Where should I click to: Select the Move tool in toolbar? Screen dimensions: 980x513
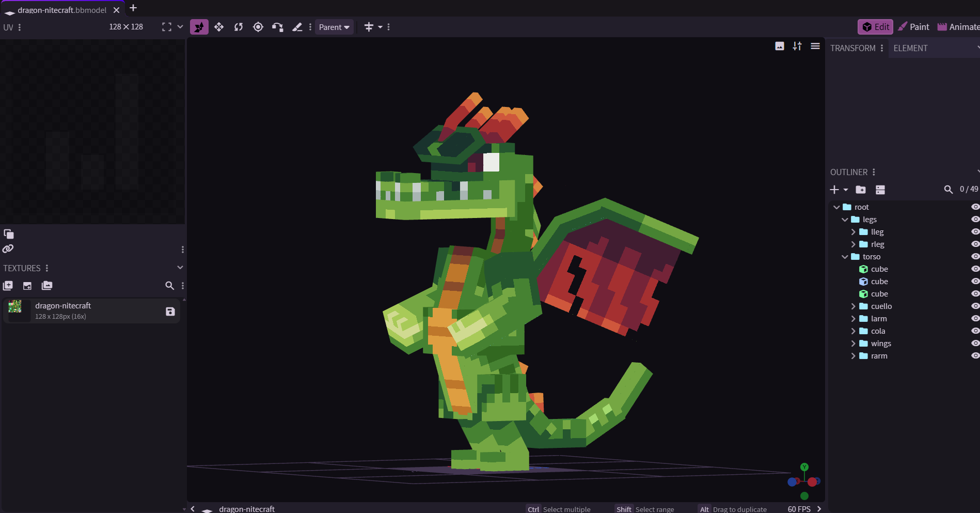[x=219, y=27]
